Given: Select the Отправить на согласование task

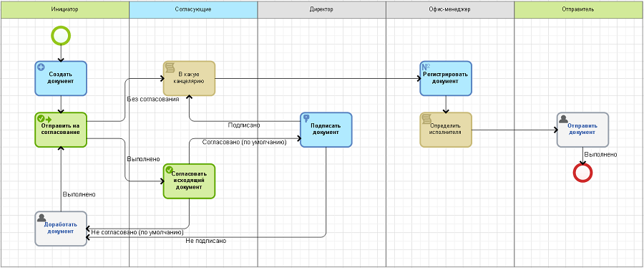Looking at the screenshot, I should point(61,130).
